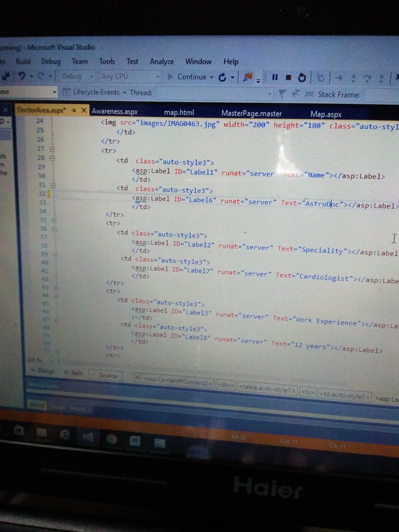Restart the debugging session icon

tap(302, 77)
